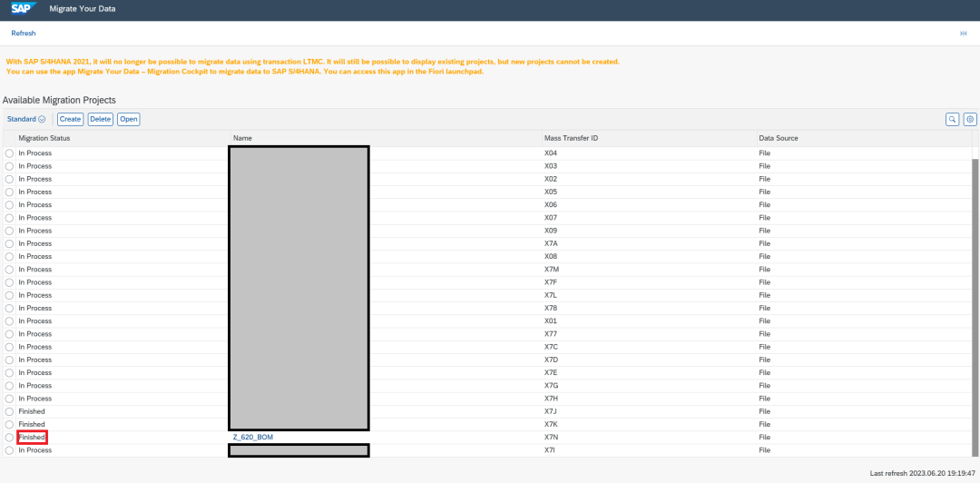
Task: Click the Delete button
Action: pyautogui.click(x=100, y=119)
